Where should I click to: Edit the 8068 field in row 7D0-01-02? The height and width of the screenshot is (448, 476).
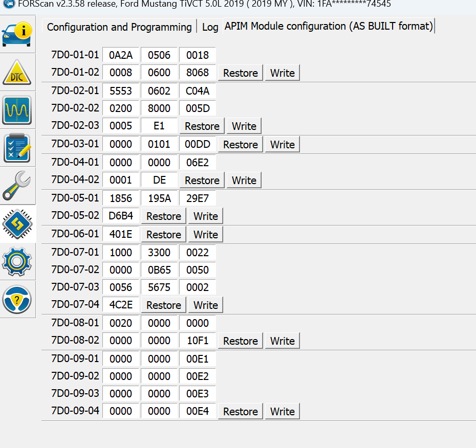(198, 73)
